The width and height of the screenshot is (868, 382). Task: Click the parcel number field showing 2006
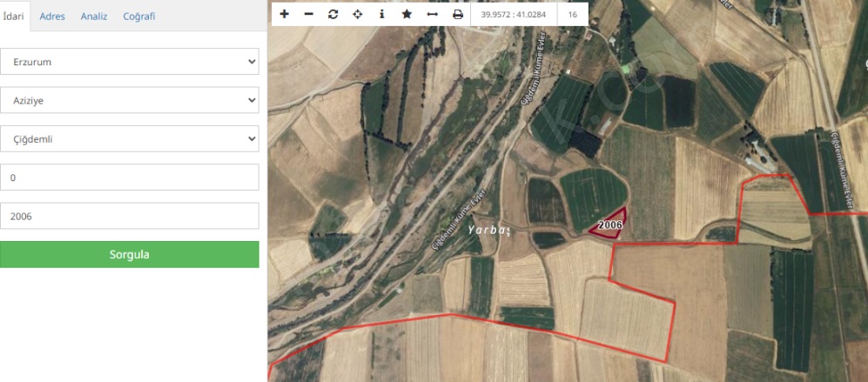tap(130, 216)
